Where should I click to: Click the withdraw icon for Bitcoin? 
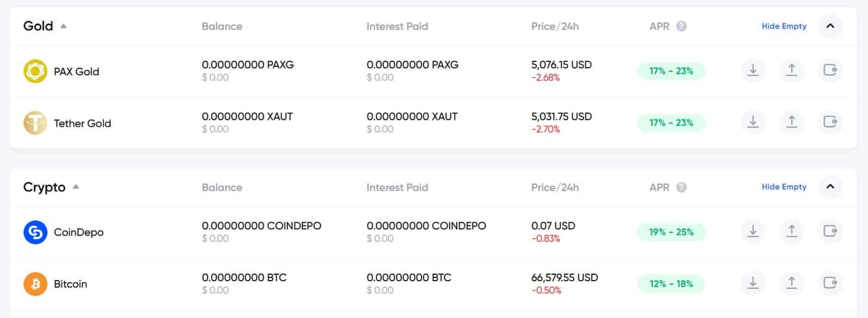click(x=791, y=283)
